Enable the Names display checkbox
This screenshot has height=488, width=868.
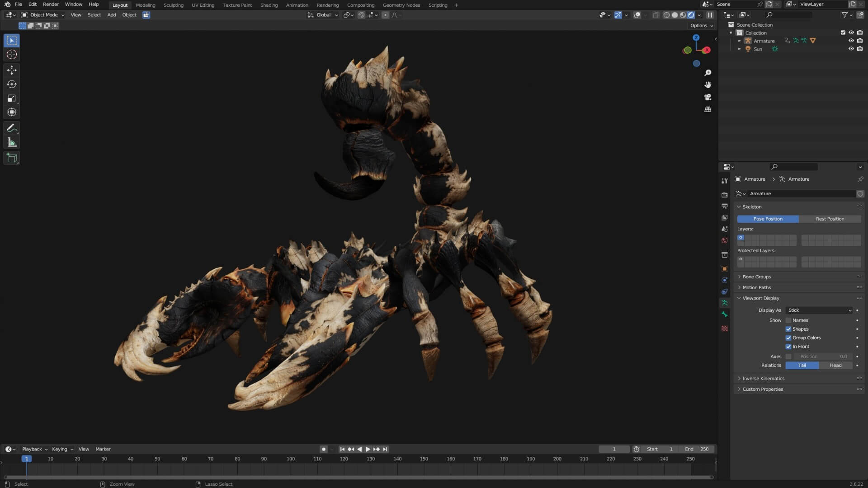[x=788, y=320]
